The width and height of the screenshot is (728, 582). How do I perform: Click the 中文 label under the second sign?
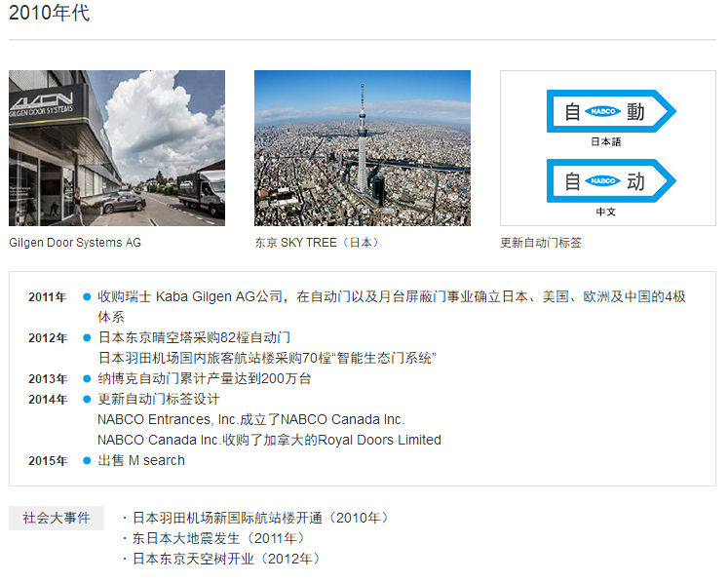(x=606, y=212)
